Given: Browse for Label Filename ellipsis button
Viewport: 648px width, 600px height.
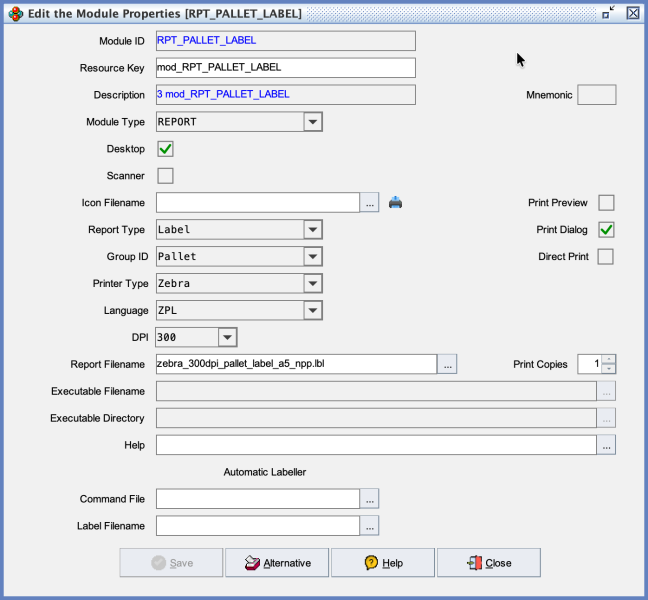Looking at the screenshot, I should 369,526.
